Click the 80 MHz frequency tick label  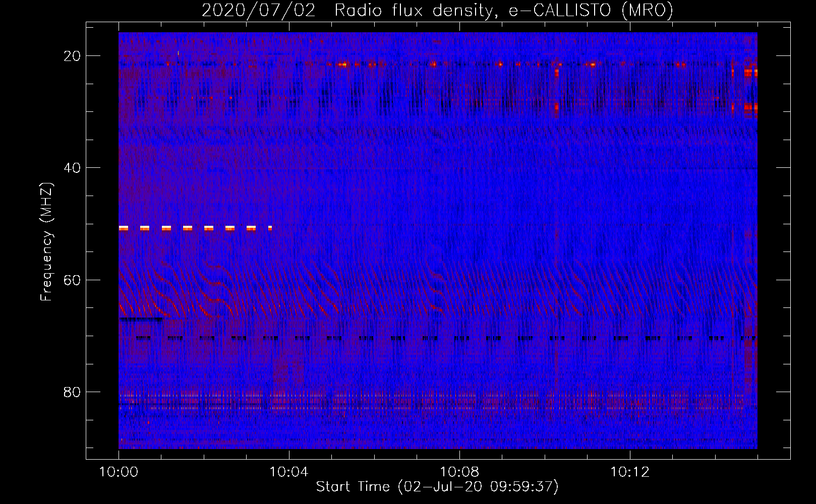(x=72, y=392)
